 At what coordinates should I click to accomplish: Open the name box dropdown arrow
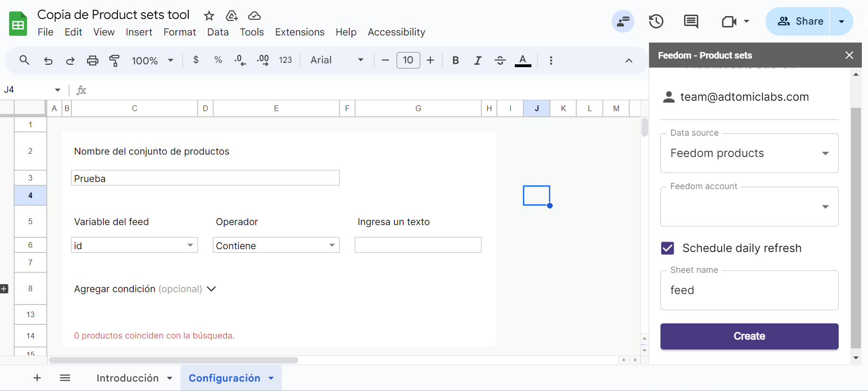[x=58, y=90]
